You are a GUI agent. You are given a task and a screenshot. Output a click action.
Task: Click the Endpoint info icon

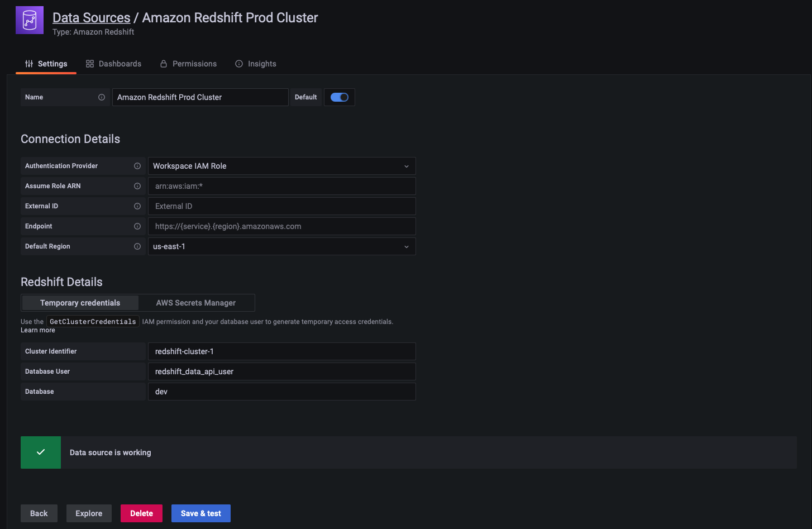[137, 226]
